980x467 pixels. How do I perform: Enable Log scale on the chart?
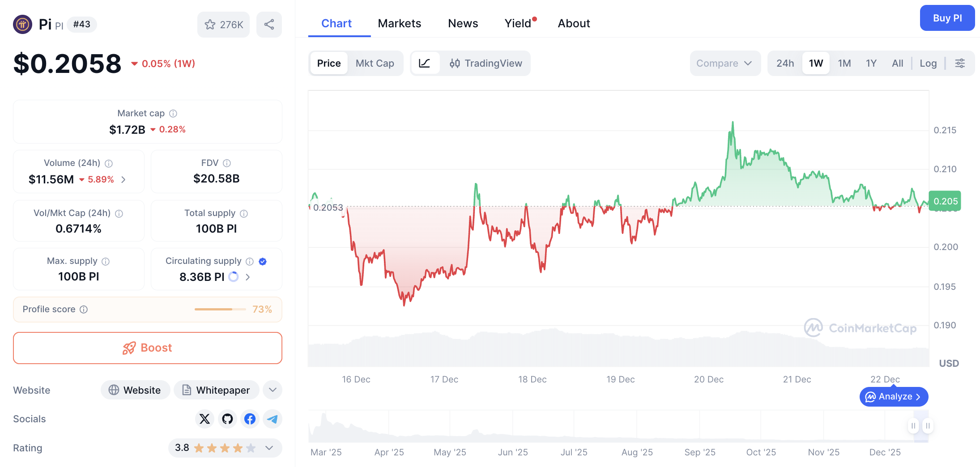click(x=929, y=63)
